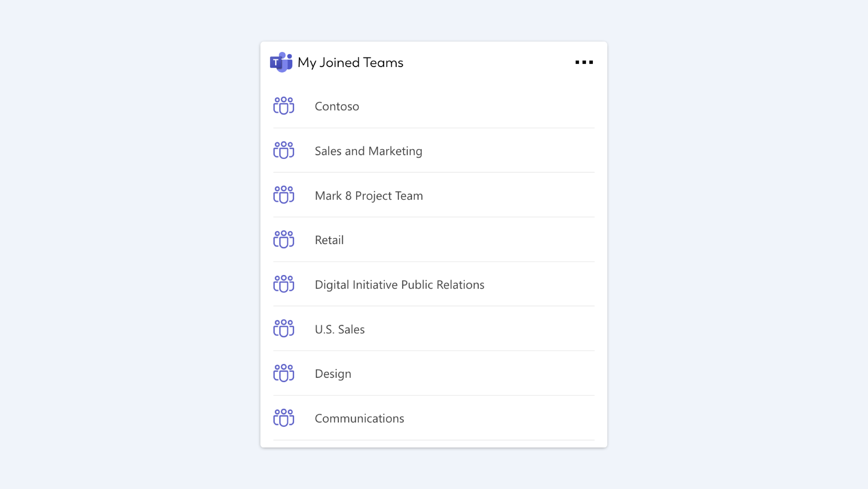The image size is (868, 489).
Task: Select the Design team name
Action: 333,374
